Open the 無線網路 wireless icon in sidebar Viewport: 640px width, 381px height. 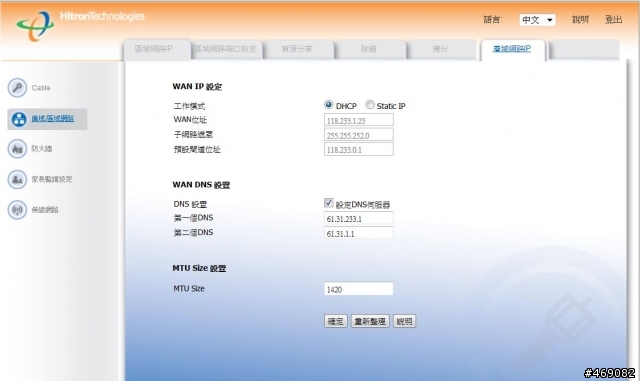(17, 209)
